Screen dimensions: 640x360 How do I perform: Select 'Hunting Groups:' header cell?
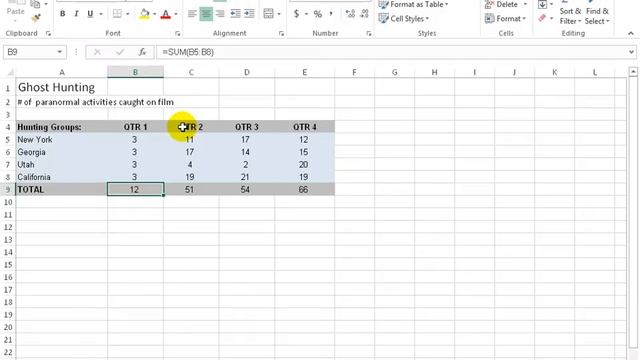[x=62, y=127]
